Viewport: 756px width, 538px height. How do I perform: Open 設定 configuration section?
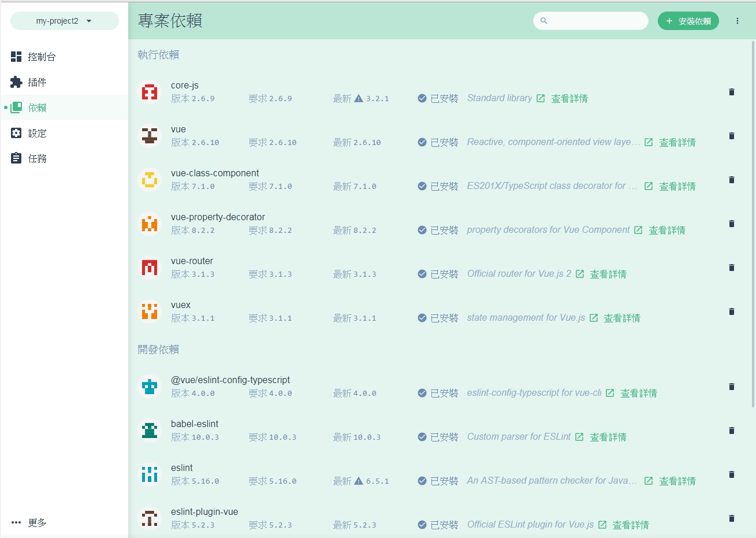click(64, 133)
